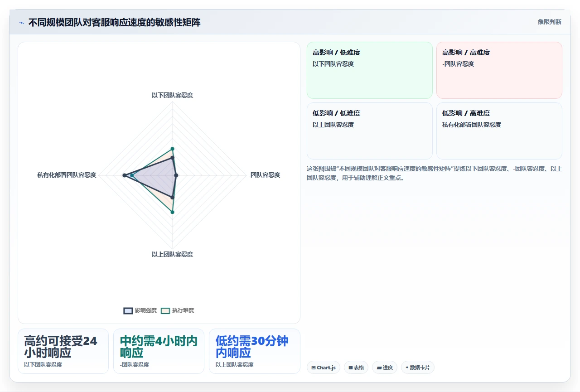Image resolution: width=580 pixels, height=392 pixels.
Task: Click the 象限判断 label in the header
Action: coord(549,22)
